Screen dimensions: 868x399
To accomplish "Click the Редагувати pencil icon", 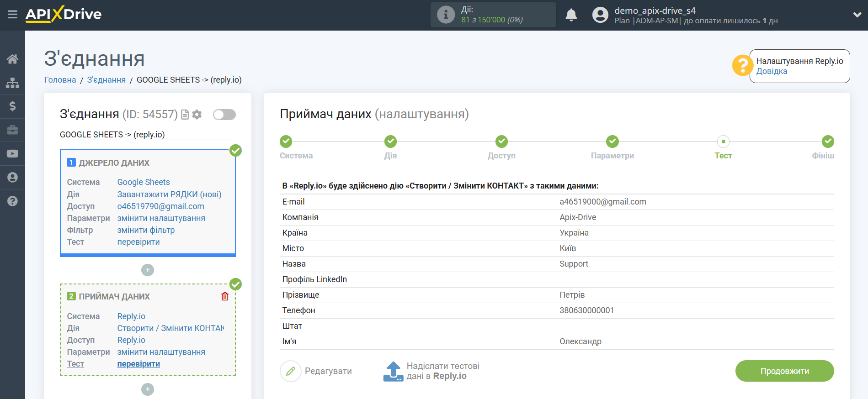I will tap(291, 371).
